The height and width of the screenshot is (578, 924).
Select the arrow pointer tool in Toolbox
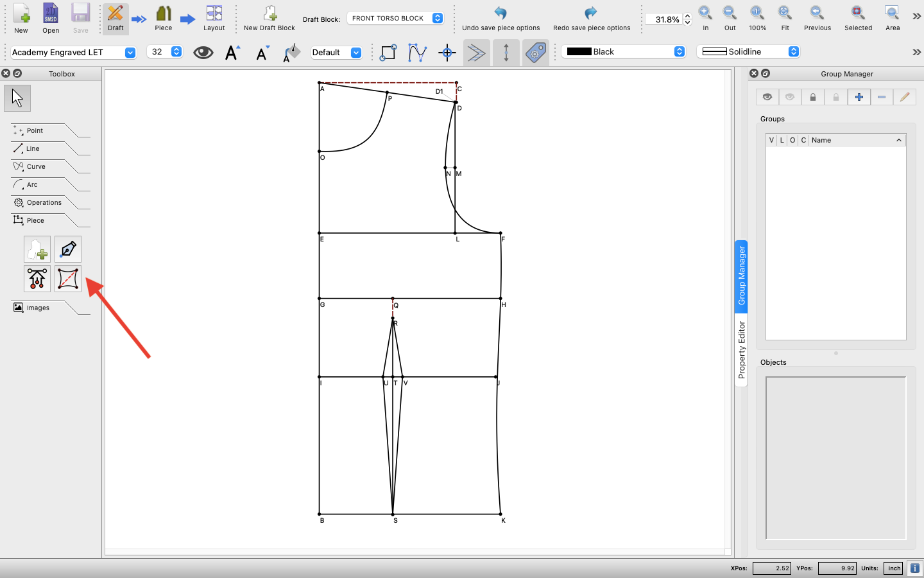point(17,98)
